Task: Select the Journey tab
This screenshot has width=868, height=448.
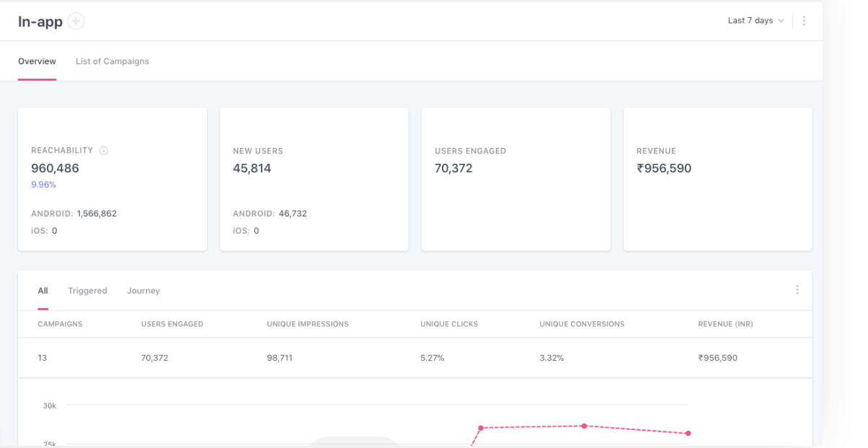Action: point(143,291)
